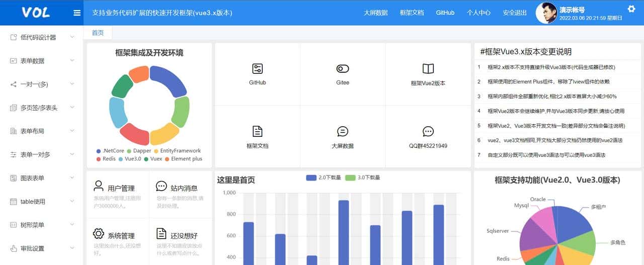Click the 大屏数据 chat bubble icon
The image size is (644, 265).
(343, 132)
